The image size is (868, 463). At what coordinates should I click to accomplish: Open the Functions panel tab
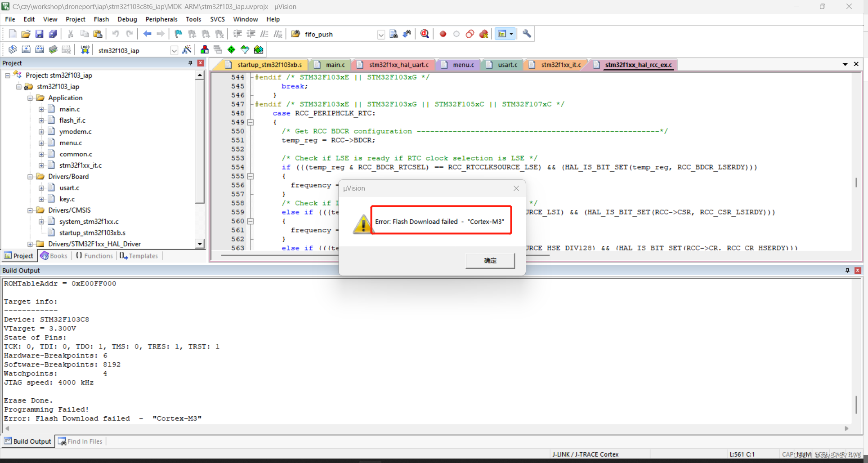point(94,256)
